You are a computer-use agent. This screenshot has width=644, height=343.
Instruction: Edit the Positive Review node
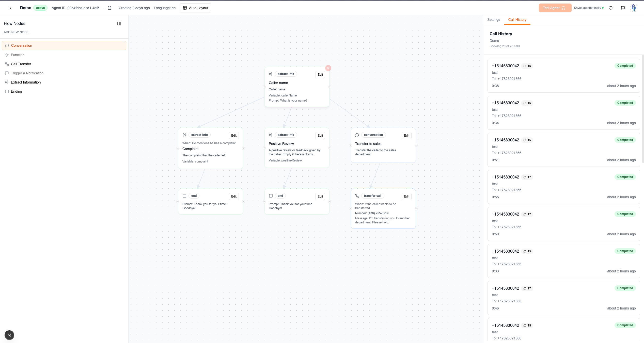point(320,136)
